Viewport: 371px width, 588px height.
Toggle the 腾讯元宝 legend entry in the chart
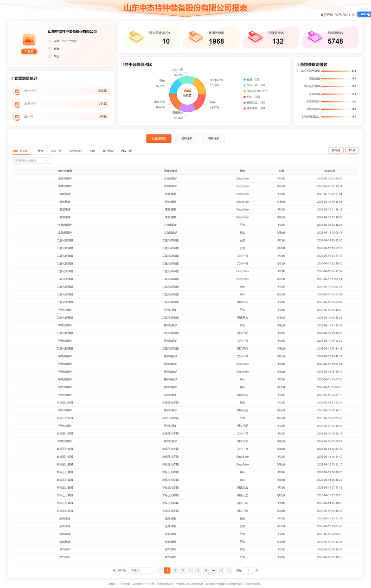coord(254,102)
